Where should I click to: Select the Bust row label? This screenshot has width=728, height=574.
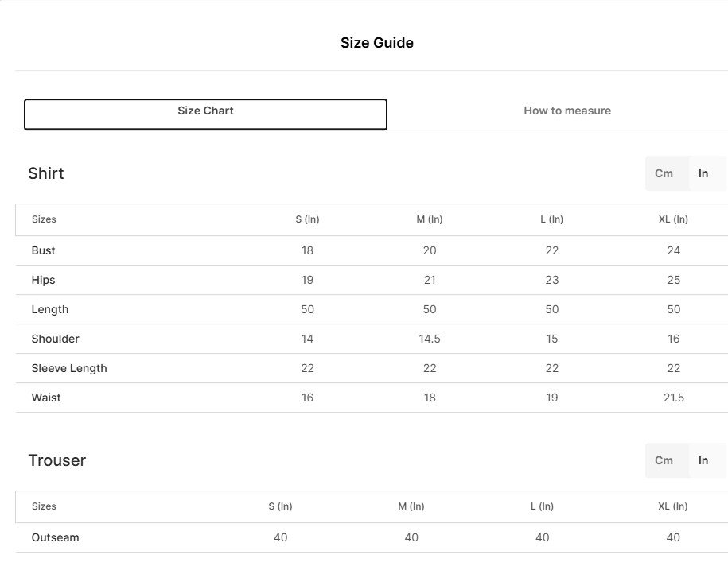[44, 250]
